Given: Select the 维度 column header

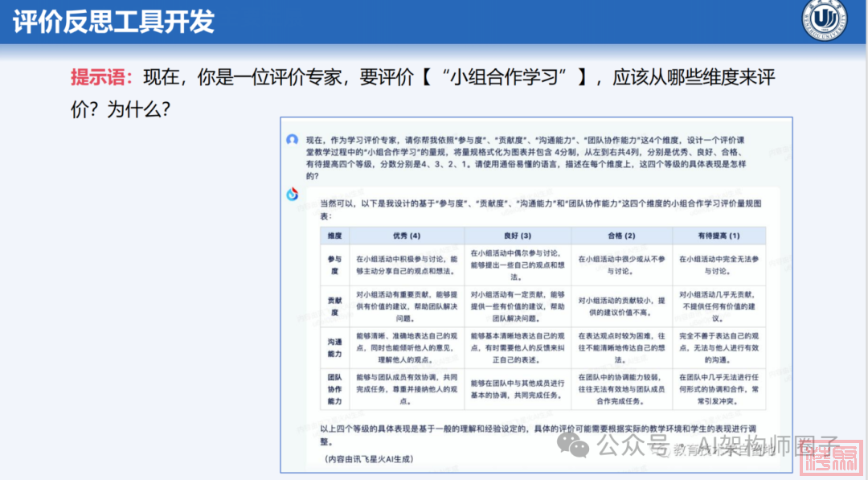Looking at the screenshot, I should coord(334,236).
